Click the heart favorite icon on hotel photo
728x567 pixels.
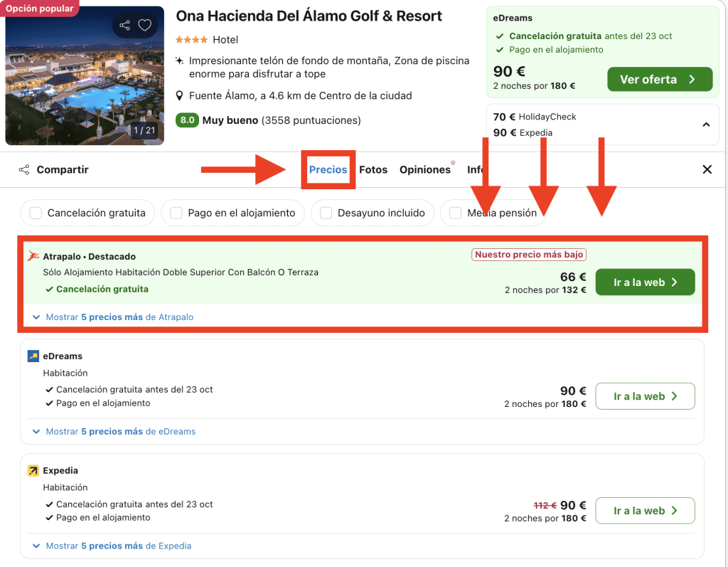[x=145, y=26]
